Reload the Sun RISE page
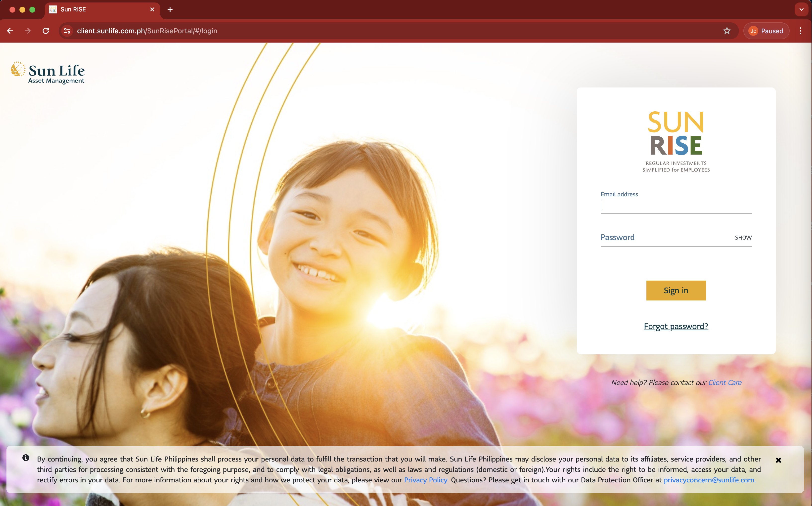Image resolution: width=812 pixels, height=506 pixels. pos(46,31)
